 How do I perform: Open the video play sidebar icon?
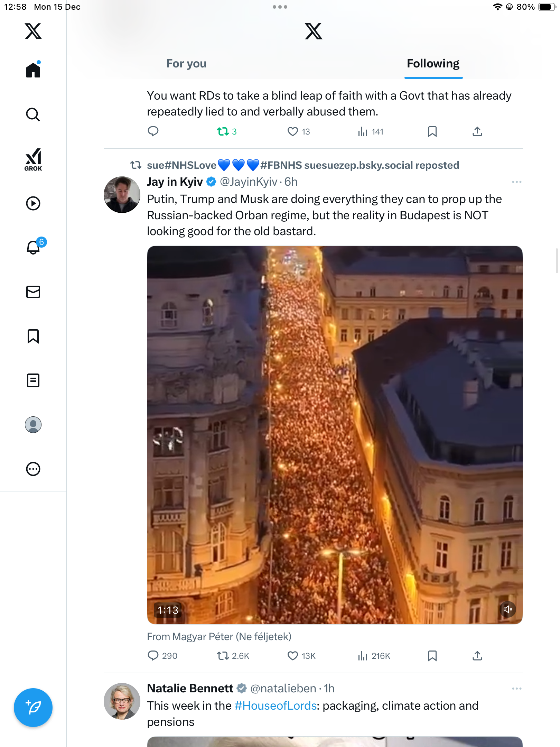(x=33, y=203)
